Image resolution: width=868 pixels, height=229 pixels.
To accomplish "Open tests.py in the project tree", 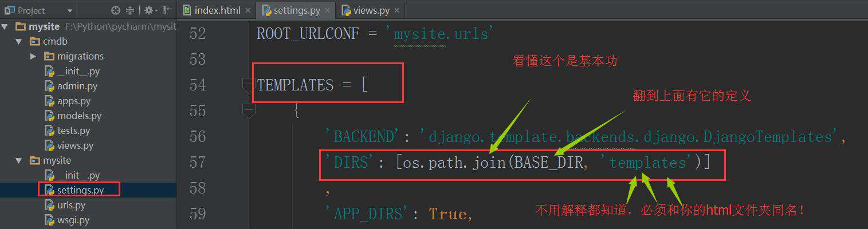I will pos(73,131).
